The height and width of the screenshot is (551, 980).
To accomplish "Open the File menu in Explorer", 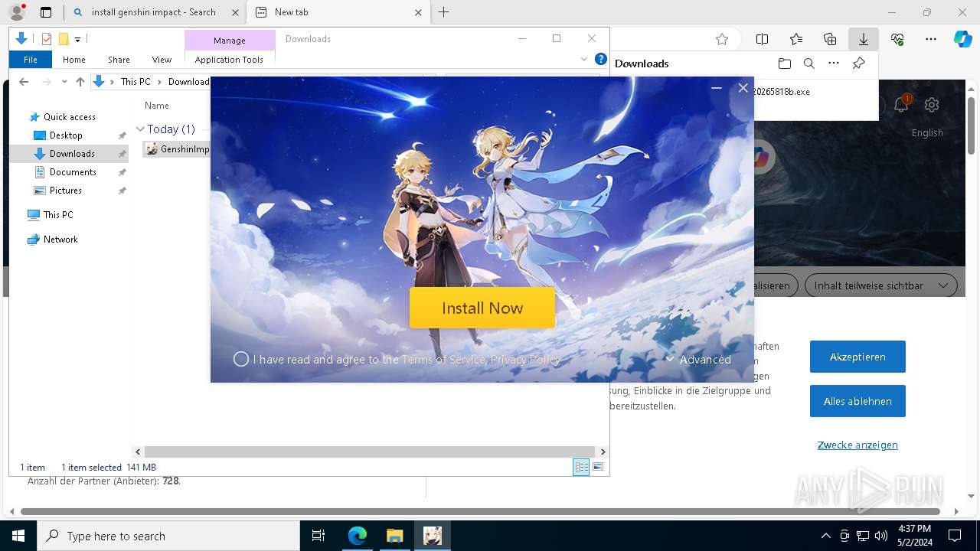I will tap(31, 60).
